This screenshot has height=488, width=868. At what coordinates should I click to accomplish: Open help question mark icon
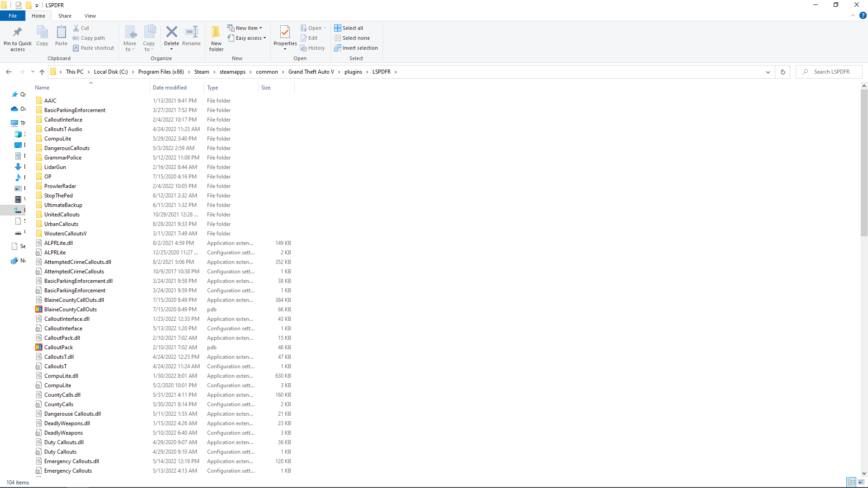[863, 15]
